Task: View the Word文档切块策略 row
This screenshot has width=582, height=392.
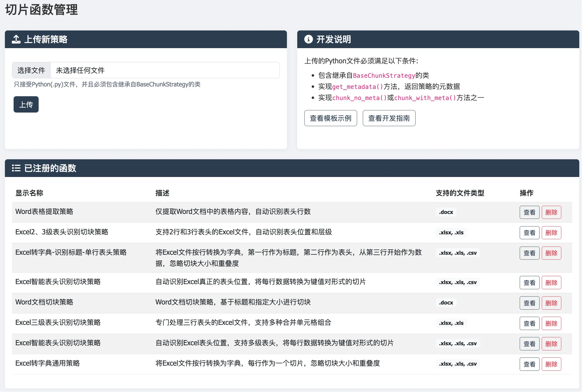Action: click(529, 303)
